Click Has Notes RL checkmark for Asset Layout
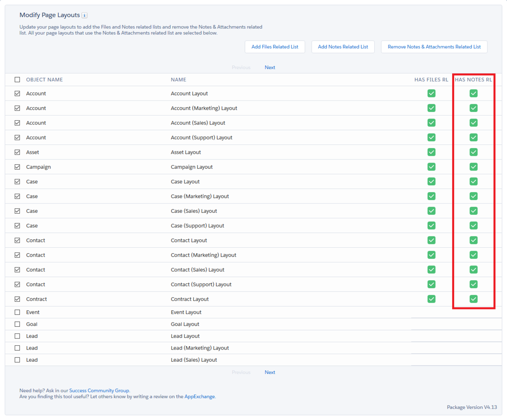This screenshot has height=420, width=507. tap(474, 152)
